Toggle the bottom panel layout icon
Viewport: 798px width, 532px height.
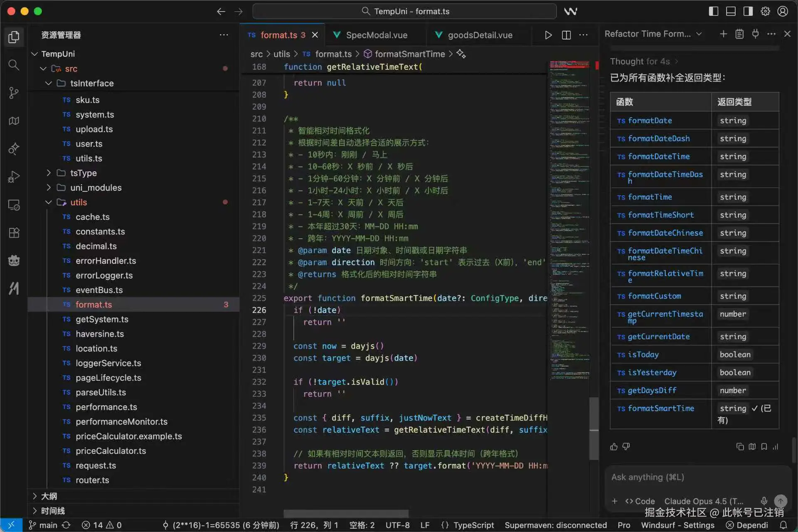731,11
